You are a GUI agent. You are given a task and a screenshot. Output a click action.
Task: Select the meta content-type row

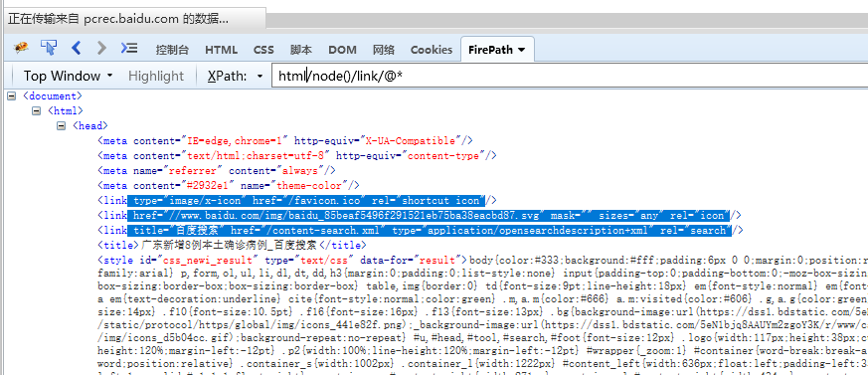click(x=296, y=155)
